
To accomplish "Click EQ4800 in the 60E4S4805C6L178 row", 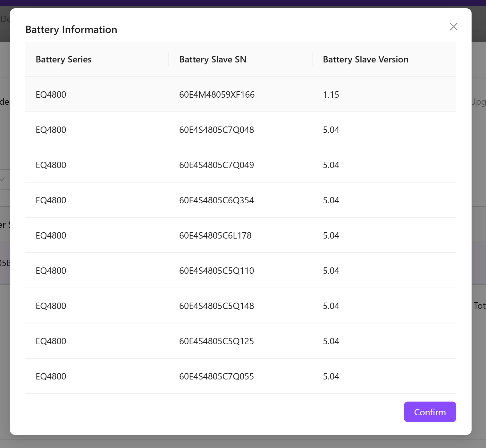I will pos(51,236).
